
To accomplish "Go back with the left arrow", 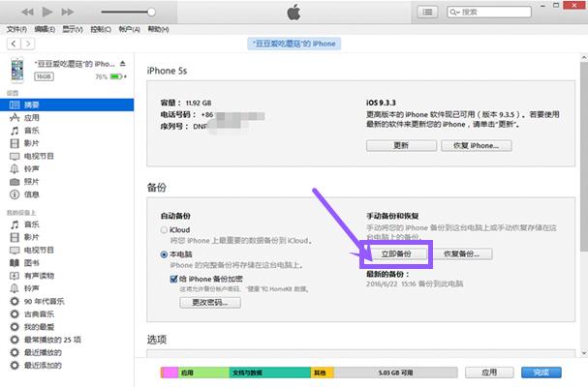I will click(x=14, y=44).
